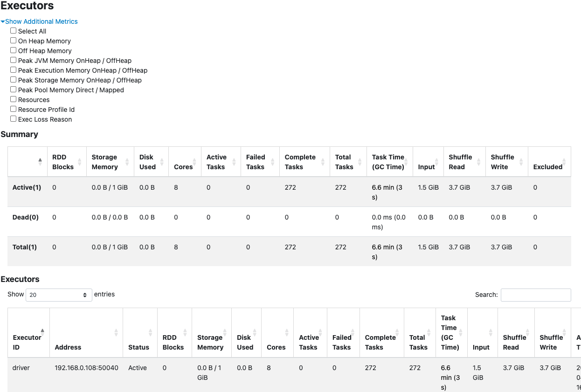Screen dimensions: 581x392
Task: Toggle the Exec Loss Reason checkbox
Action: 14,119
